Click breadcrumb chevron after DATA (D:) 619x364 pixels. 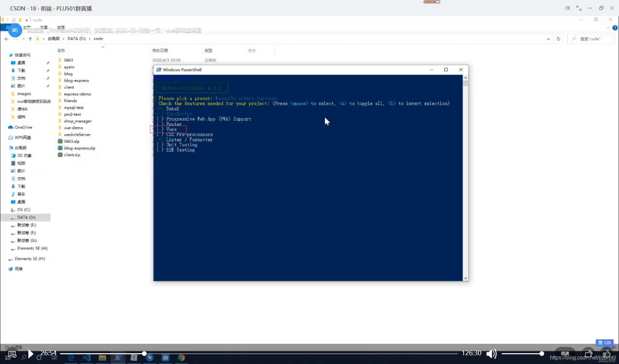[x=90, y=39]
